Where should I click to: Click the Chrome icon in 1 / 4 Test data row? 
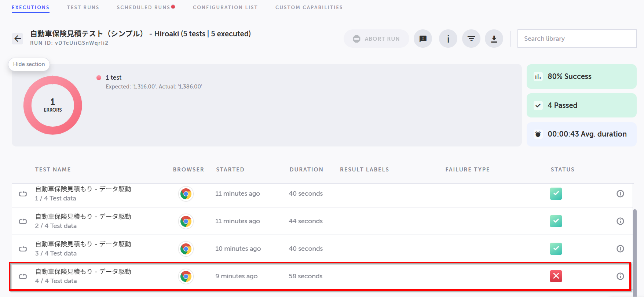point(186,194)
